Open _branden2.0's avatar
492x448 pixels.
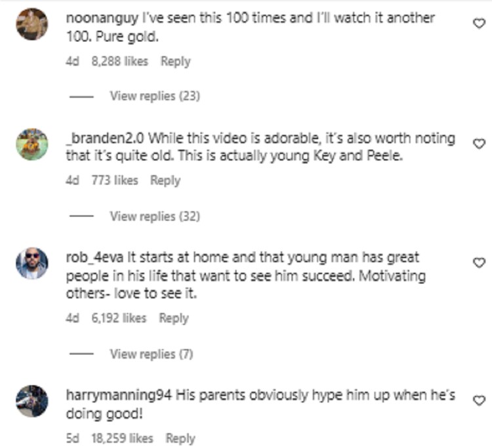pyautogui.click(x=31, y=144)
